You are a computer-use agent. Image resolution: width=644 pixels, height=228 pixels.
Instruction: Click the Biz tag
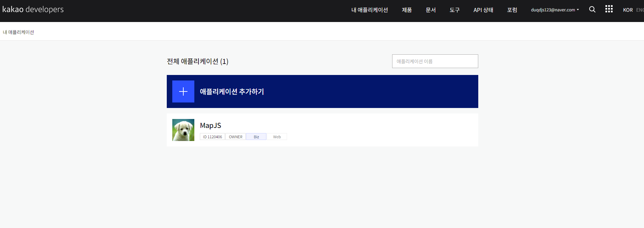pos(256,137)
